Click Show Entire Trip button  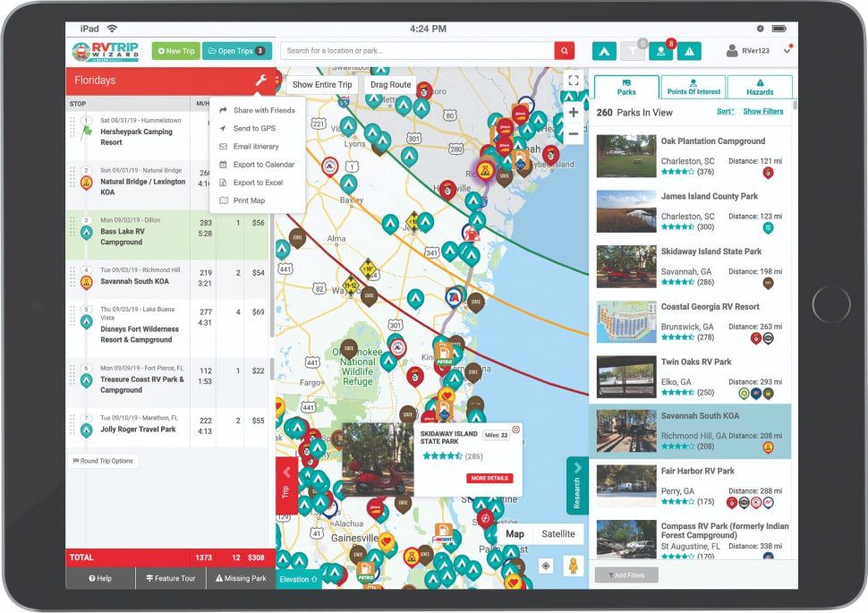point(322,85)
